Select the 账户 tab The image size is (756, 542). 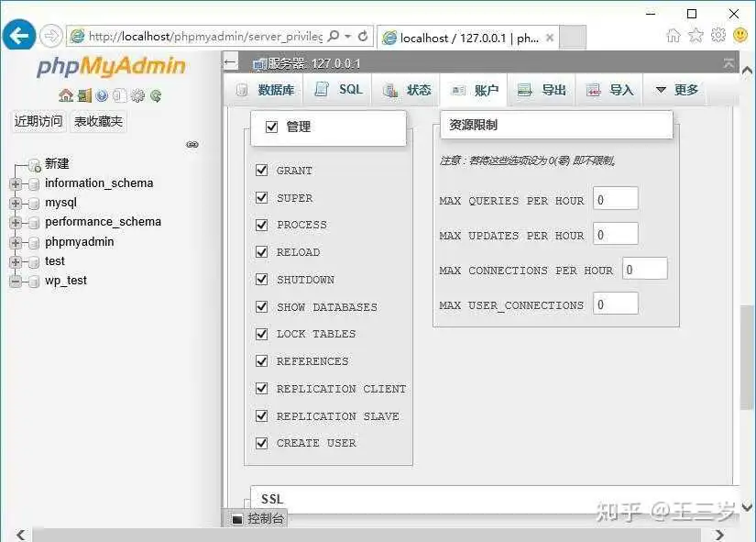point(474,90)
